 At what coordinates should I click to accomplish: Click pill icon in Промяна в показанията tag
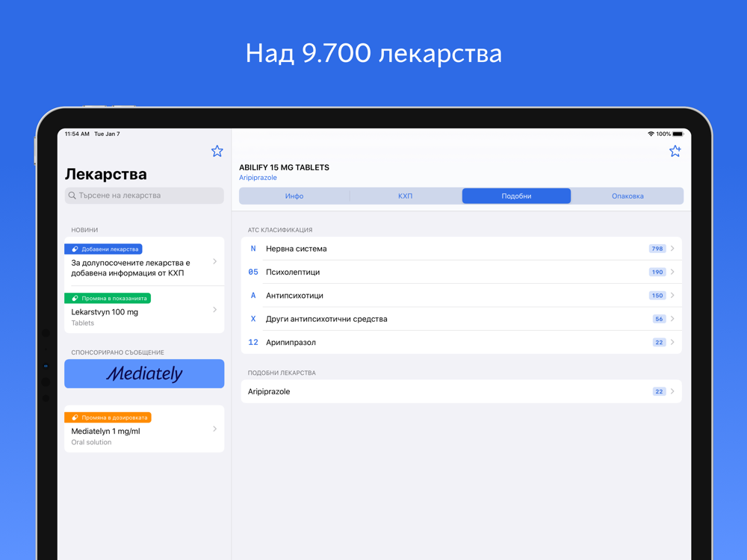coord(75,298)
